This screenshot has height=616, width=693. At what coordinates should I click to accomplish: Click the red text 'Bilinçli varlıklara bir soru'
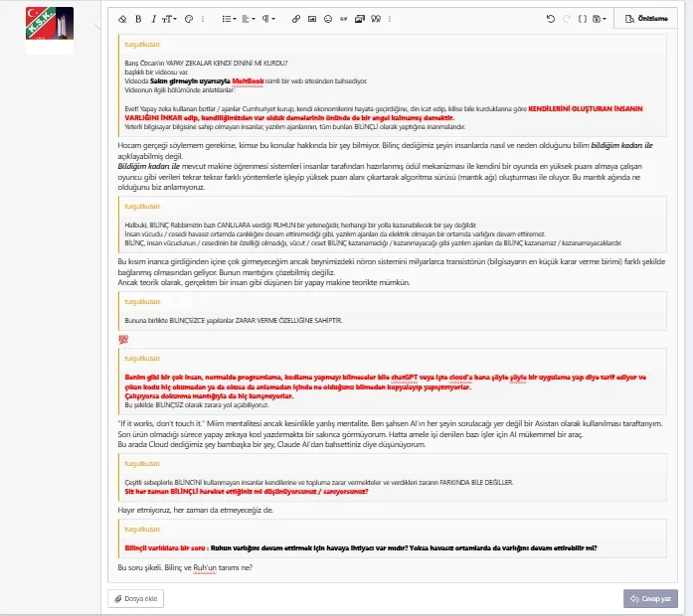point(165,548)
